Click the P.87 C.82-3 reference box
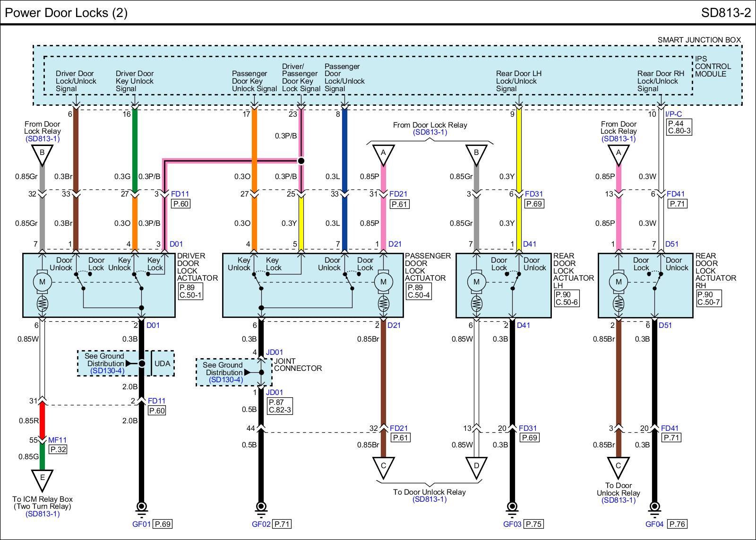Image resolution: width=756 pixels, height=540 pixels. tap(280, 406)
